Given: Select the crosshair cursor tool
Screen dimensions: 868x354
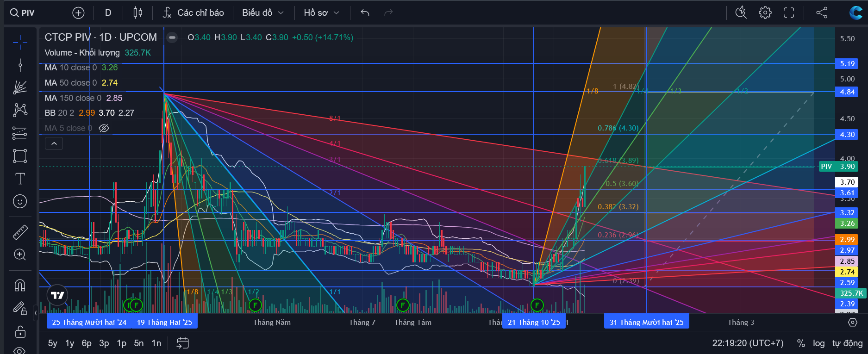Looking at the screenshot, I should (x=20, y=43).
